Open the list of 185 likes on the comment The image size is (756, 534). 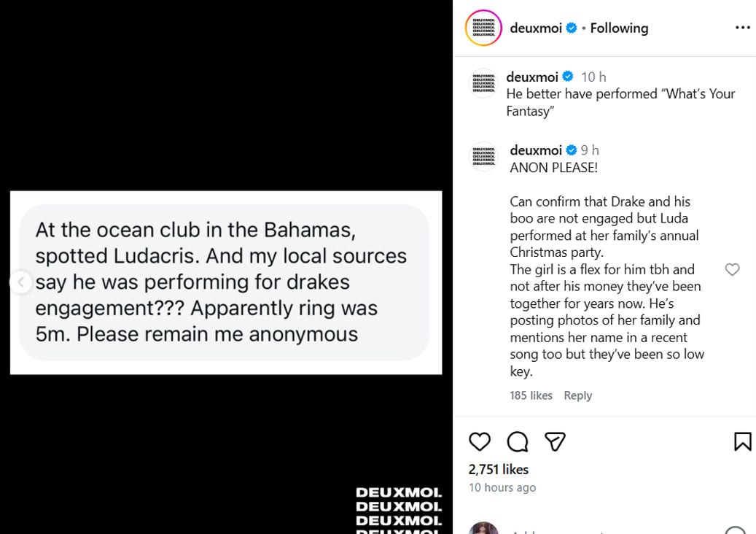[531, 395]
